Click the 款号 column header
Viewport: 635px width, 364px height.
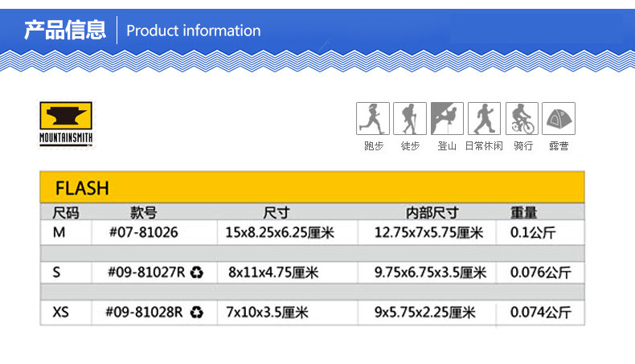coord(143,213)
